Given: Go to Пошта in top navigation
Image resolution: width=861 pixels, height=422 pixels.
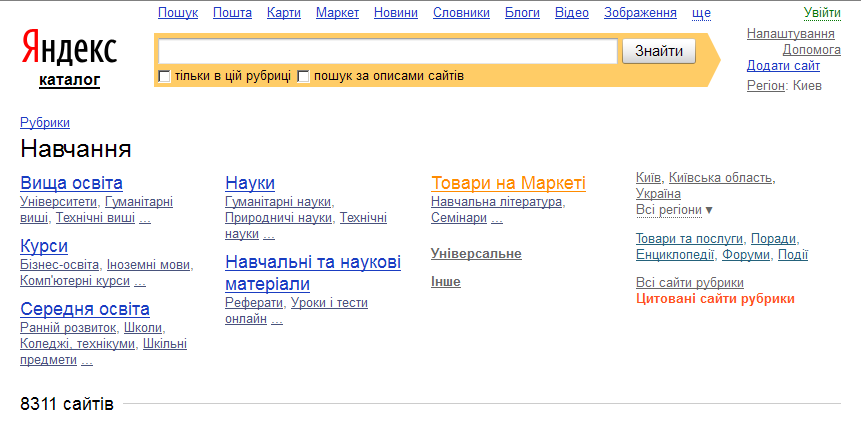Looking at the screenshot, I should pos(232,13).
